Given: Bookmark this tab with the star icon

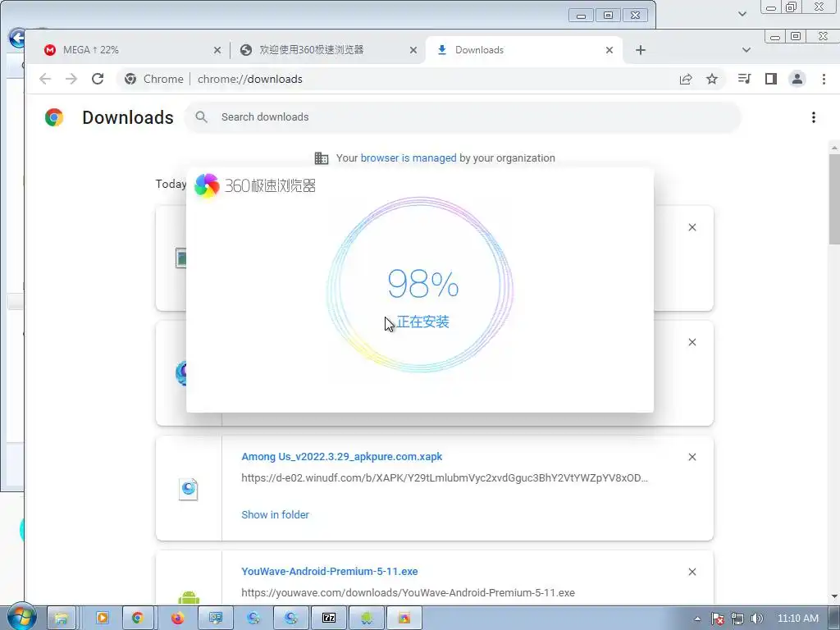Looking at the screenshot, I should [x=712, y=80].
